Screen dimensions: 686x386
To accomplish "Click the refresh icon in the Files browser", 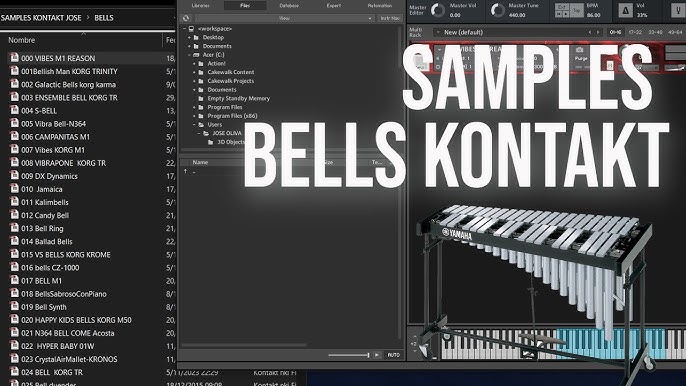I will [186, 18].
